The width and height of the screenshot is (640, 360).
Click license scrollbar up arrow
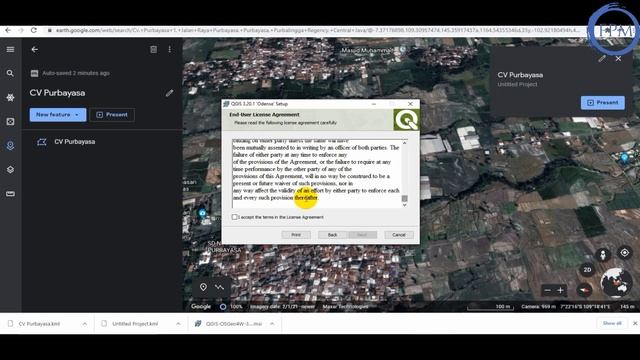404,143
